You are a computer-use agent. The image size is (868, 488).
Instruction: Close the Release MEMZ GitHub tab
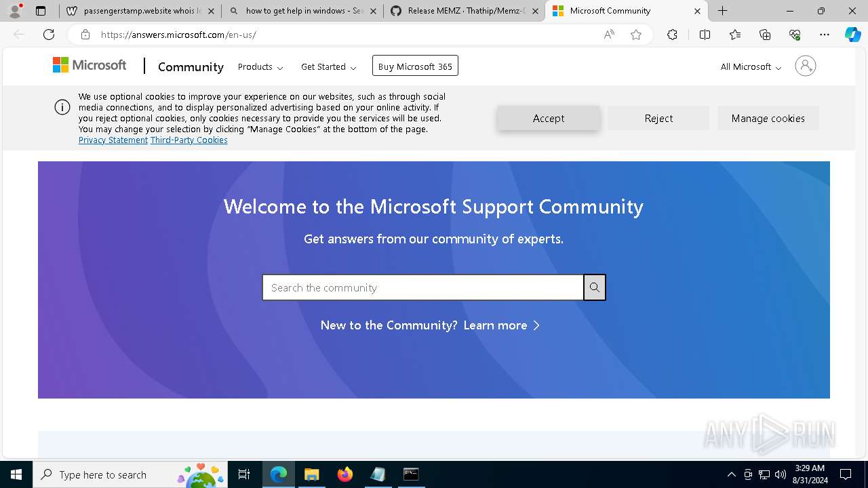pyautogui.click(x=535, y=11)
